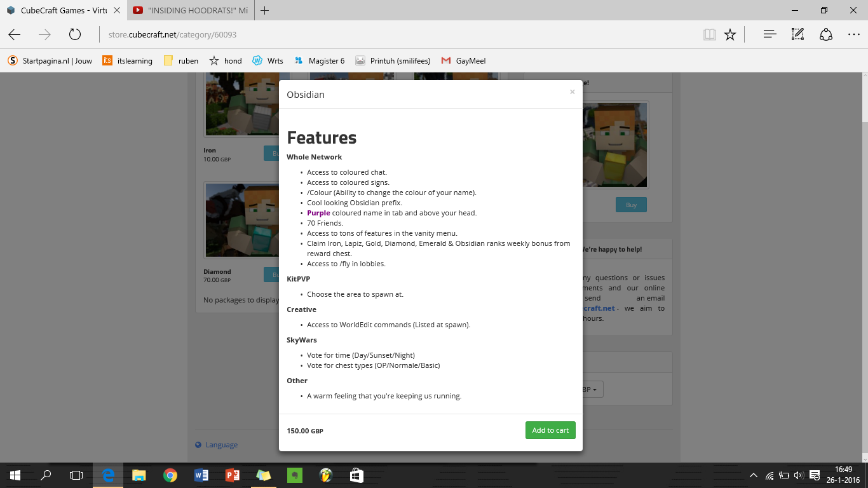Open File Explorer from the taskbar
Image resolution: width=868 pixels, height=488 pixels.
pos(139,475)
